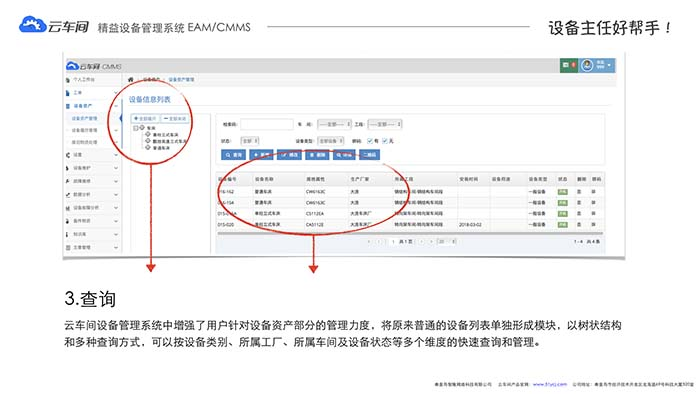The height and width of the screenshot is (394, 700).
Task: Select the 单柱立式车床 tree node
Action: point(165,135)
